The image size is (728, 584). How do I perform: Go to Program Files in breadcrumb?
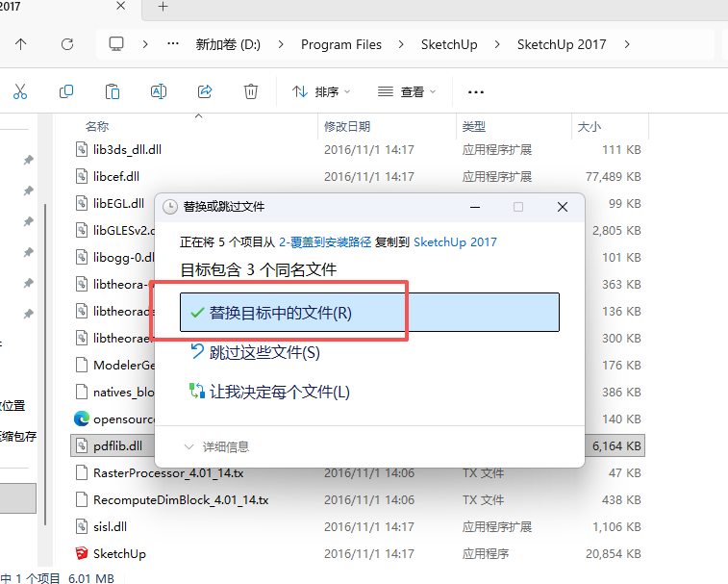pos(341,44)
